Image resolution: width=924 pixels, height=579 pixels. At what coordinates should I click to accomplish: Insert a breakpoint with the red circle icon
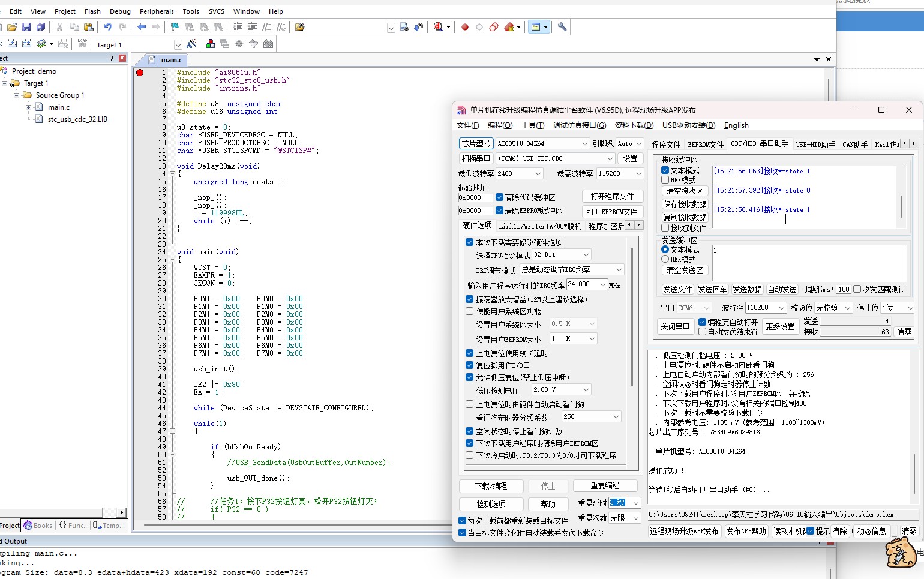coord(464,27)
